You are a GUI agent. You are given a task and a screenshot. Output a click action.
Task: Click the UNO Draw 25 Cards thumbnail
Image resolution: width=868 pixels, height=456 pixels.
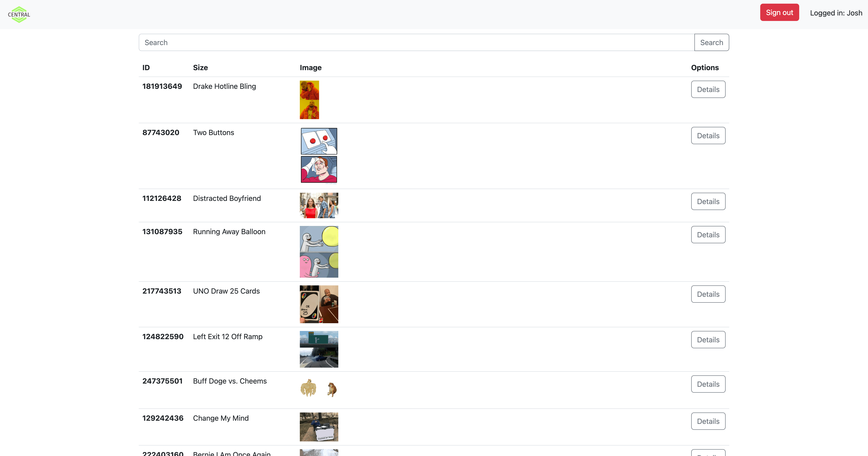pos(319,304)
